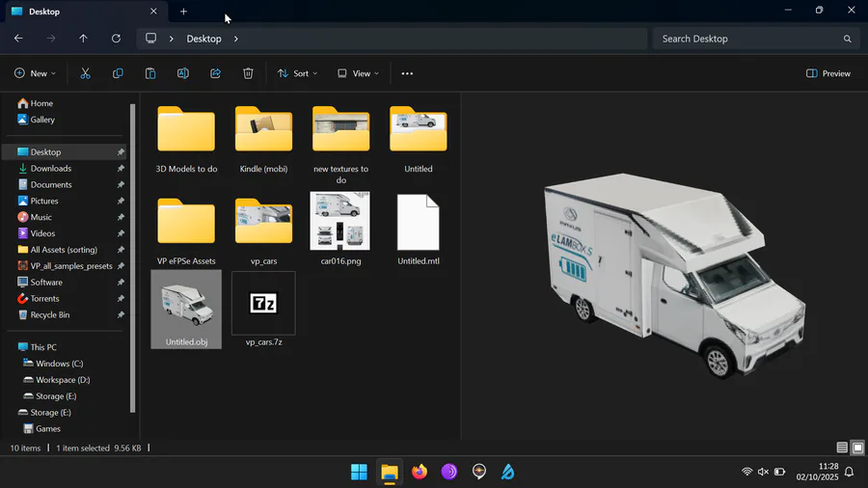Click File Explorer icon in taskbar
Viewport: 868px width, 488px height.
[x=390, y=472]
